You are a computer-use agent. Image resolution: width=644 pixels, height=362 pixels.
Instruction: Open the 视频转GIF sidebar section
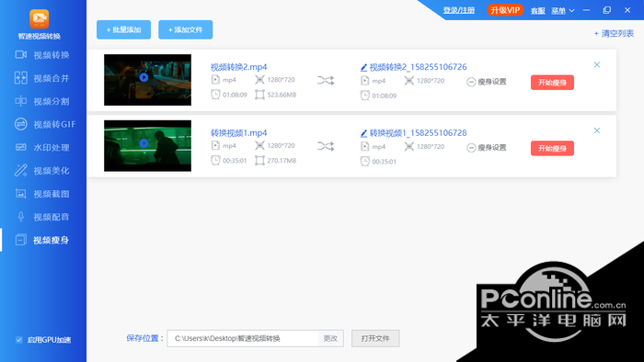click(x=45, y=124)
